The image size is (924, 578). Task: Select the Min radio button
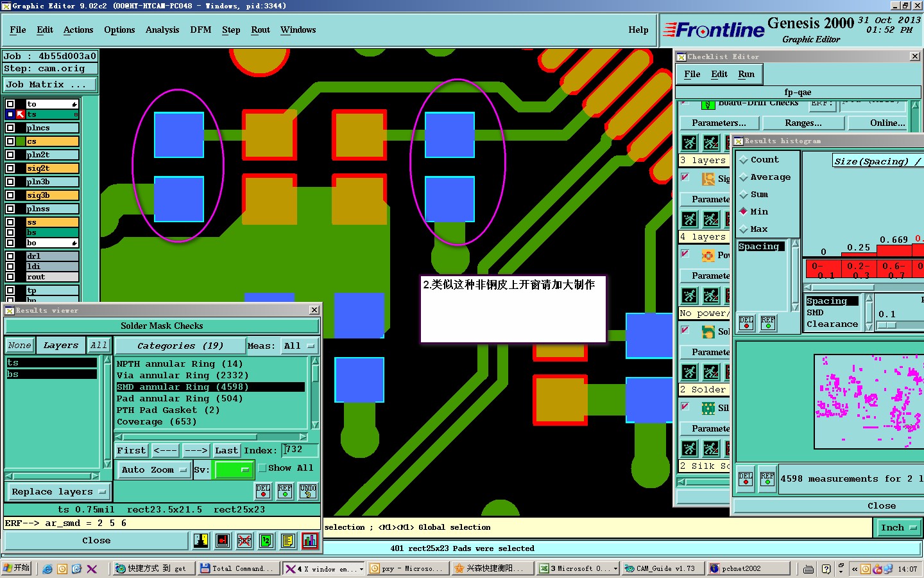pos(744,211)
